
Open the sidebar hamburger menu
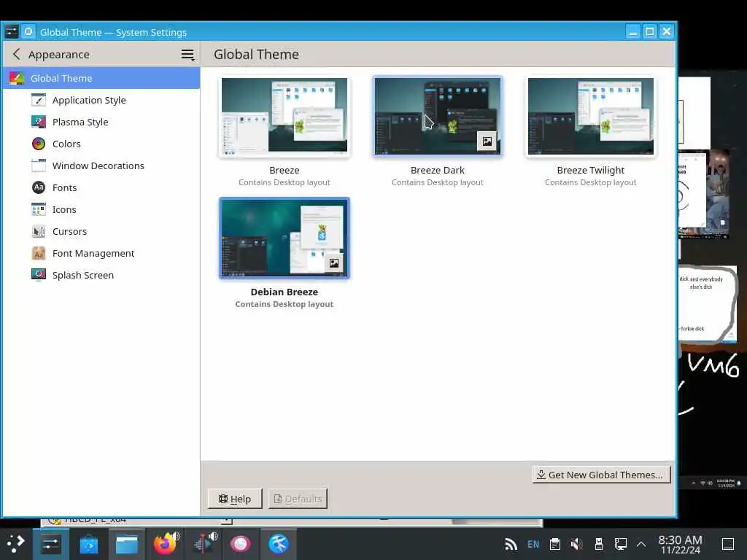pos(187,55)
